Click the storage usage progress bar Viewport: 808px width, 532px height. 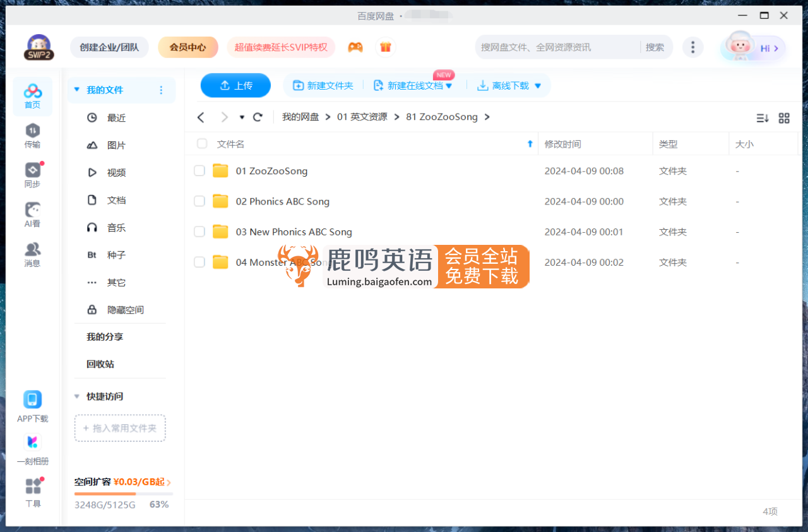click(124, 494)
